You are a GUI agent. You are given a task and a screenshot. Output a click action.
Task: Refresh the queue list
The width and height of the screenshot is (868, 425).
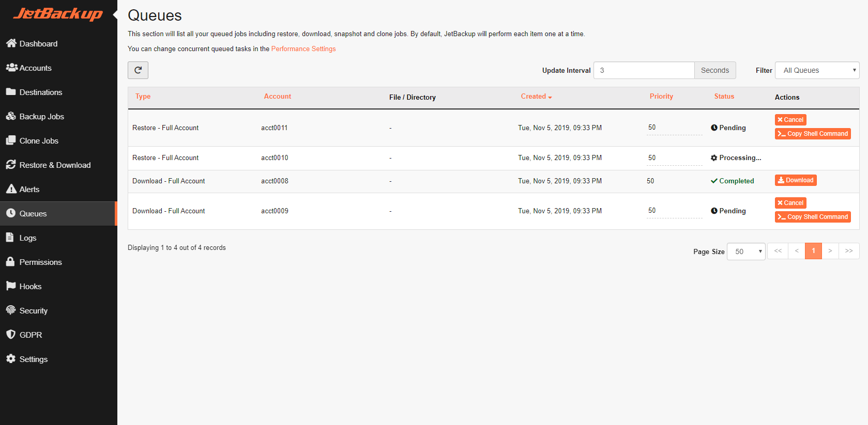coord(138,70)
